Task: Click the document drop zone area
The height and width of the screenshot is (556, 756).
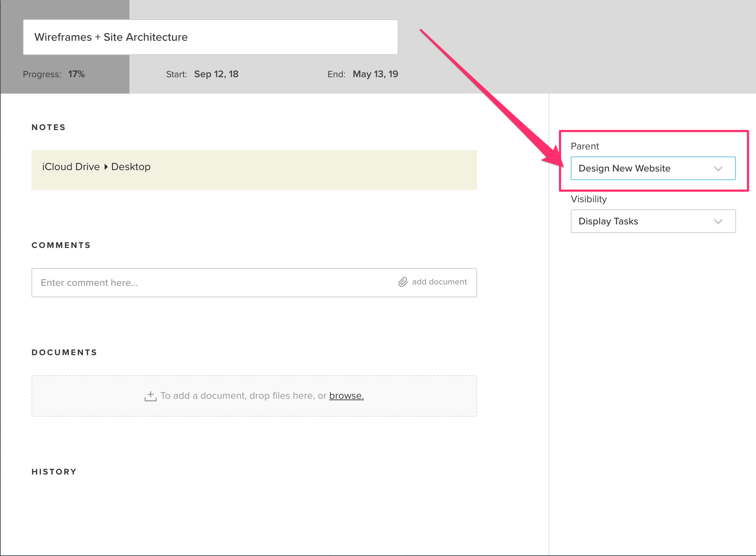Action: [254, 396]
